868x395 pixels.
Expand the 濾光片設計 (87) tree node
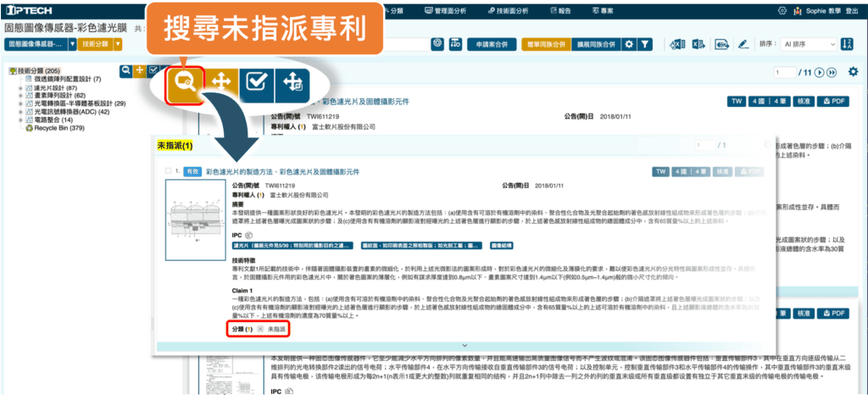click(19, 87)
